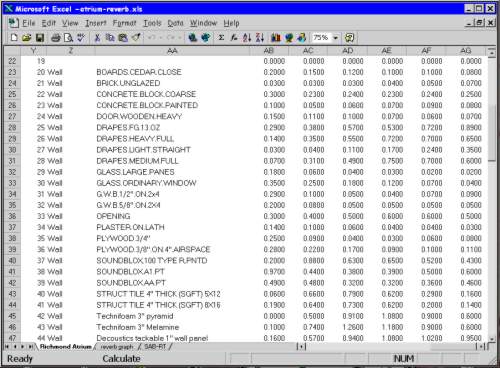Select cell GLASS.LARGE.PANES

coord(172,172)
